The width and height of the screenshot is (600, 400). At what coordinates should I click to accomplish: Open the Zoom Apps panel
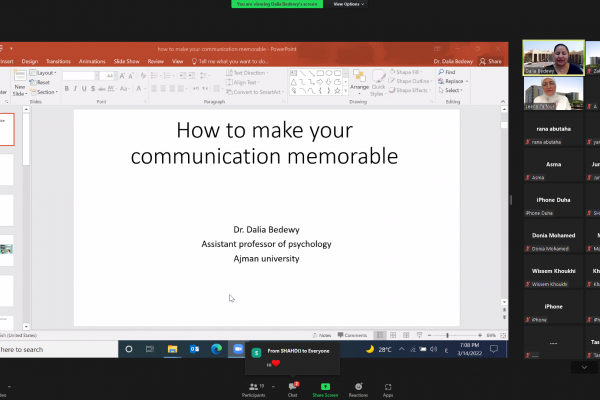point(388,387)
